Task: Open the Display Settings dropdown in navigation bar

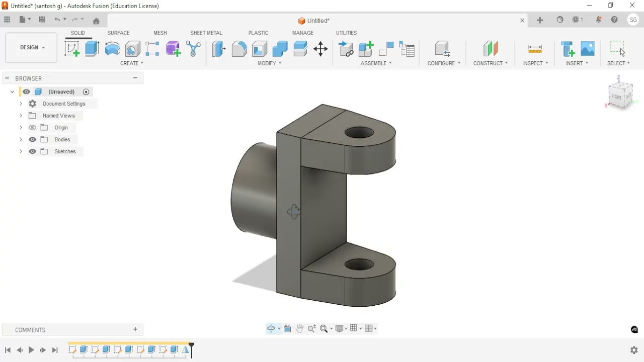Action: tap(341, 328)
